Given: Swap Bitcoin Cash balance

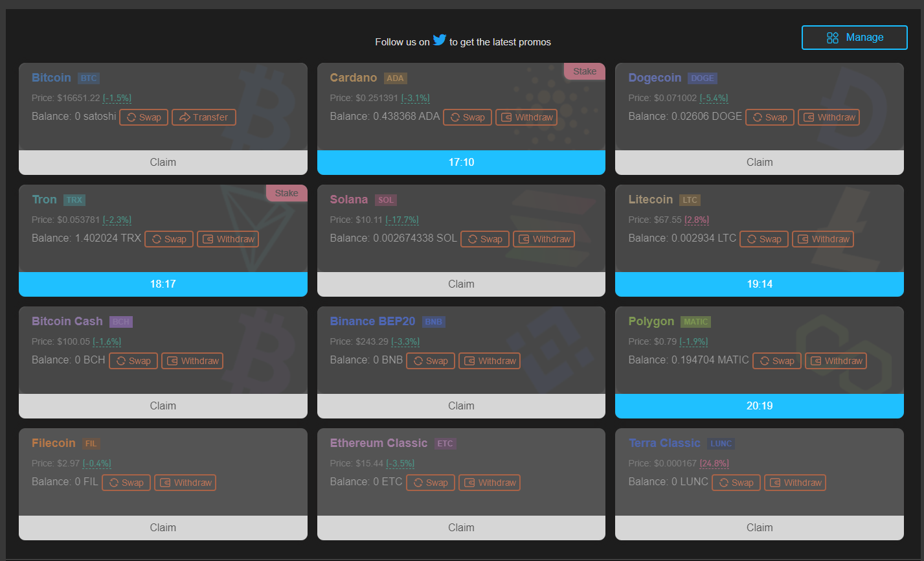Looking at the screenshot, I should coord(133,361).
